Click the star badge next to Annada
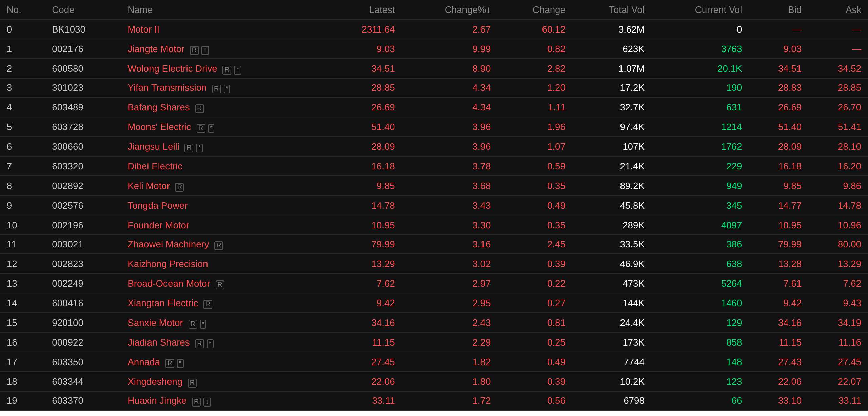The image size is (868, 416). tap(180, 363)
